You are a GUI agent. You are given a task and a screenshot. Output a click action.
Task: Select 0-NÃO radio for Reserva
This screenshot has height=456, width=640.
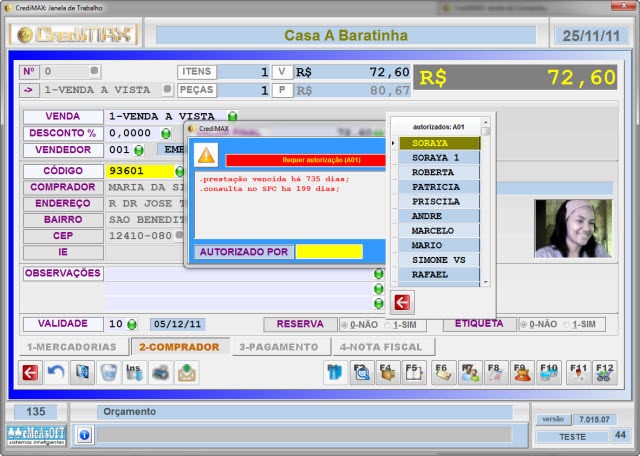pos(346,325)
